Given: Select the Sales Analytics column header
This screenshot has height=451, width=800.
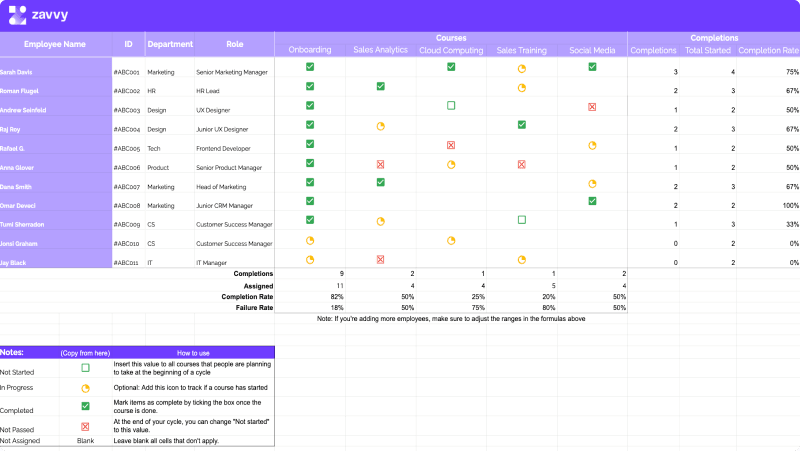Looking at the screenshot, I should (x=381, y=50).
